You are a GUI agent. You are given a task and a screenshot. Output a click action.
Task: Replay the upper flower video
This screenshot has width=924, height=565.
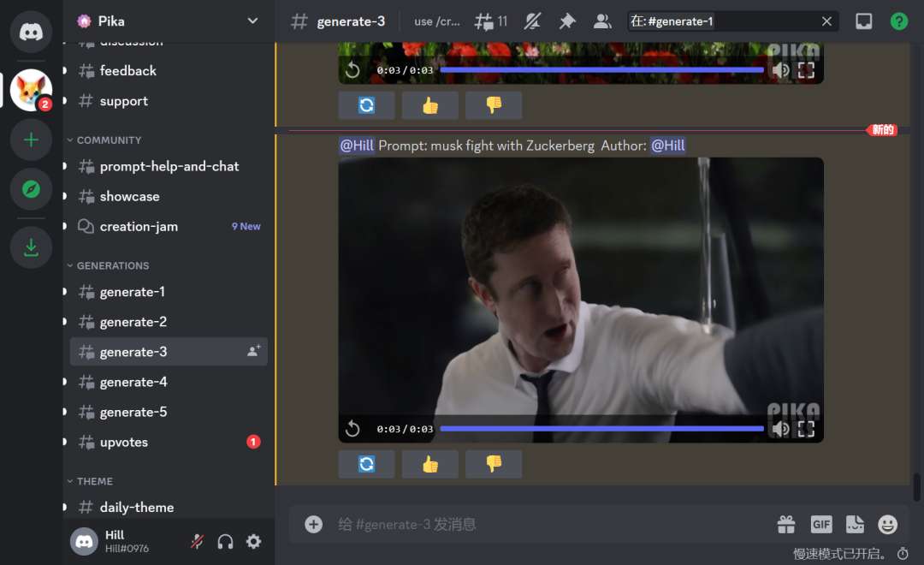click(352, 70)
